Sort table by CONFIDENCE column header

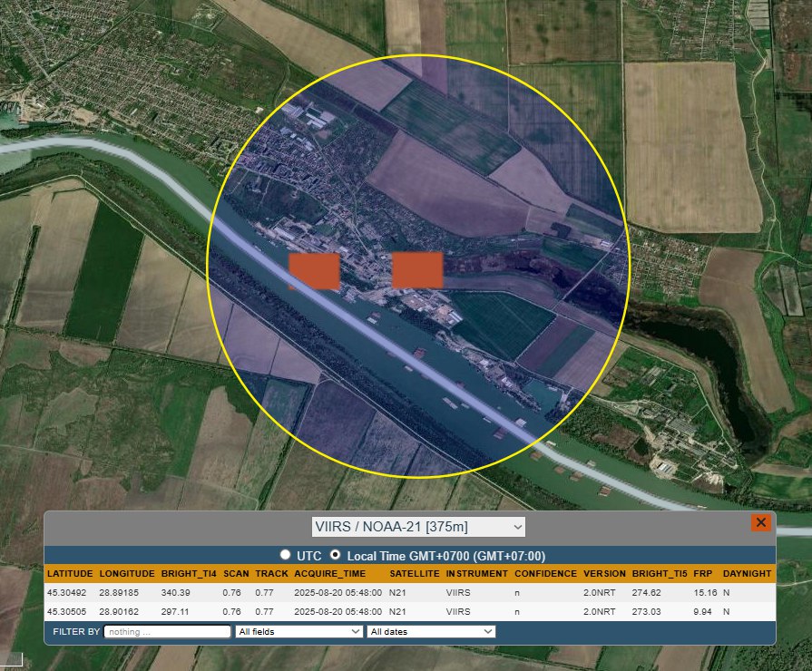pos(545,574)
